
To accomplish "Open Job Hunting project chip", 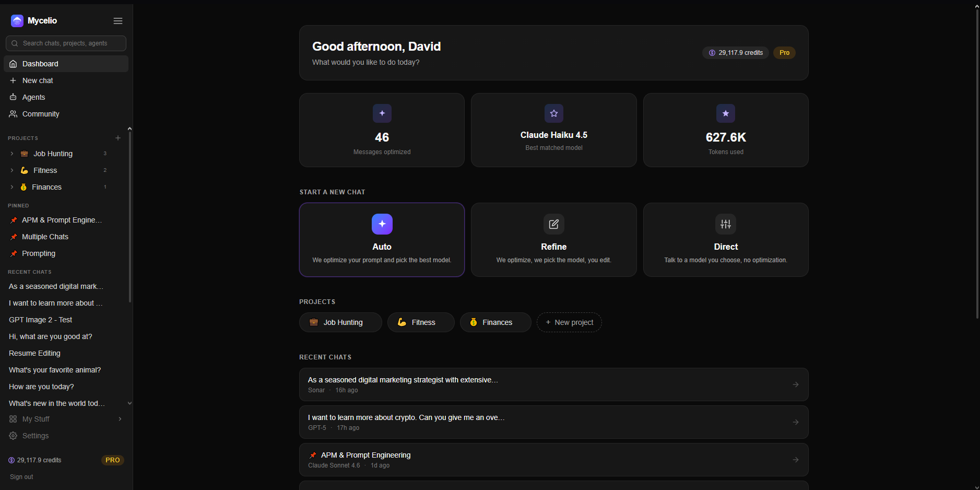I will click(x=340, y=322).
